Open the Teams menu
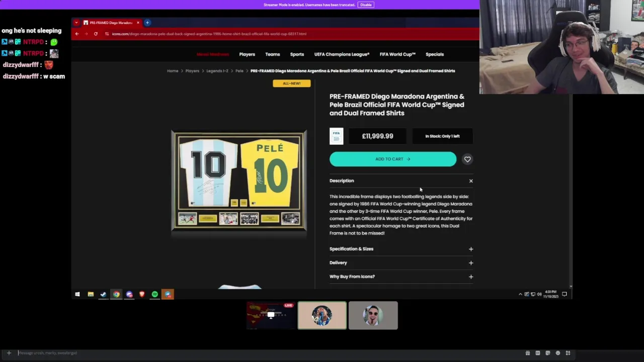644x362 pixels. 272,54
